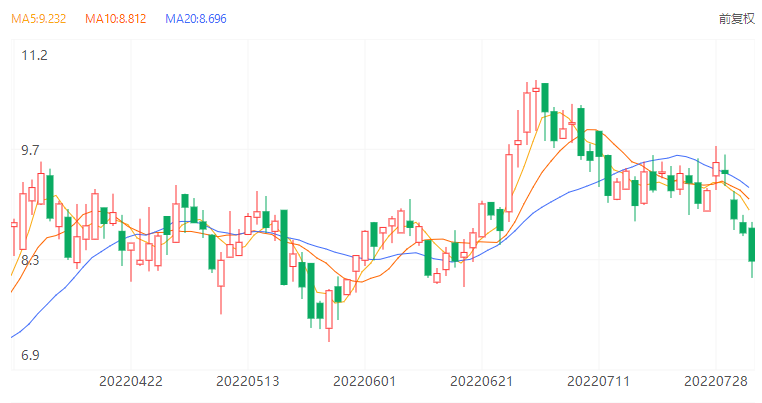Open the 前复权 adjustment selector
762x403 pixels.
tap(734, 19)
